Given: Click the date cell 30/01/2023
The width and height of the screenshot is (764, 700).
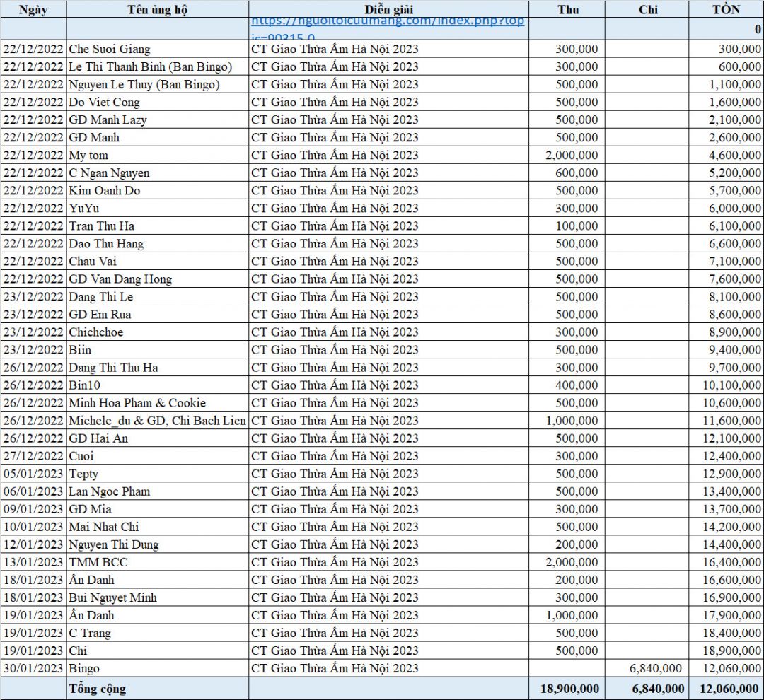Looking at the screenshot, I should point(33,668).
